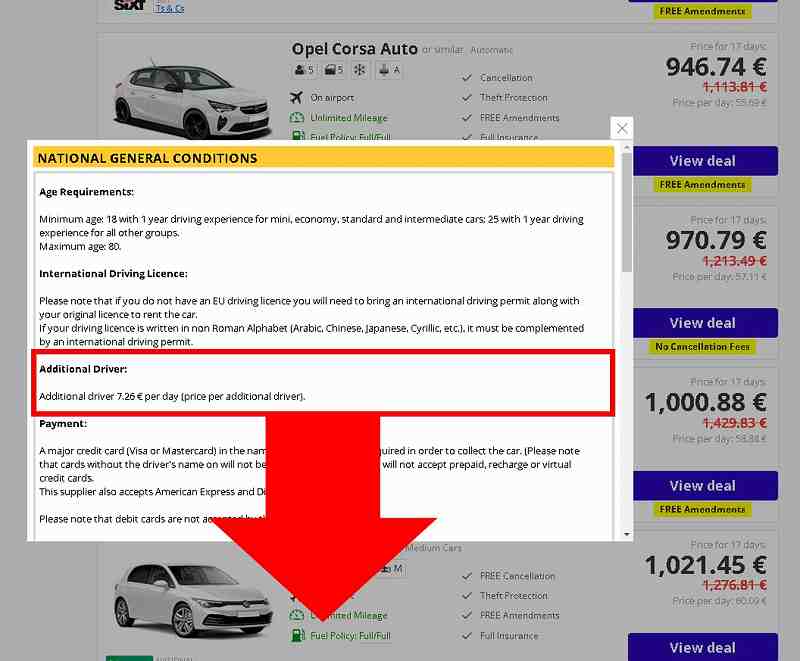Click the Medium Cars label
800x661 pixels.
434,548
